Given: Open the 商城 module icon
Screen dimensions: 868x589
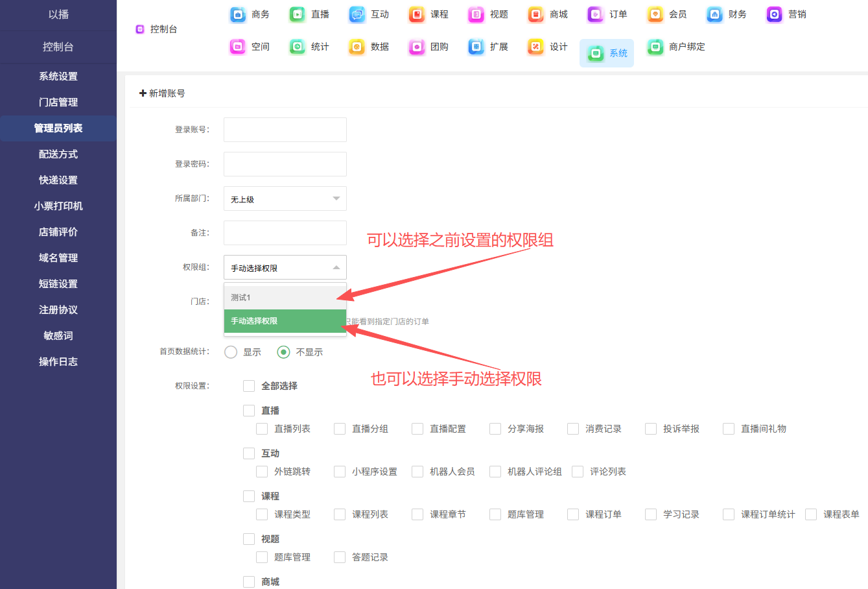Looking at the screenshot, I should click(536, 14).
